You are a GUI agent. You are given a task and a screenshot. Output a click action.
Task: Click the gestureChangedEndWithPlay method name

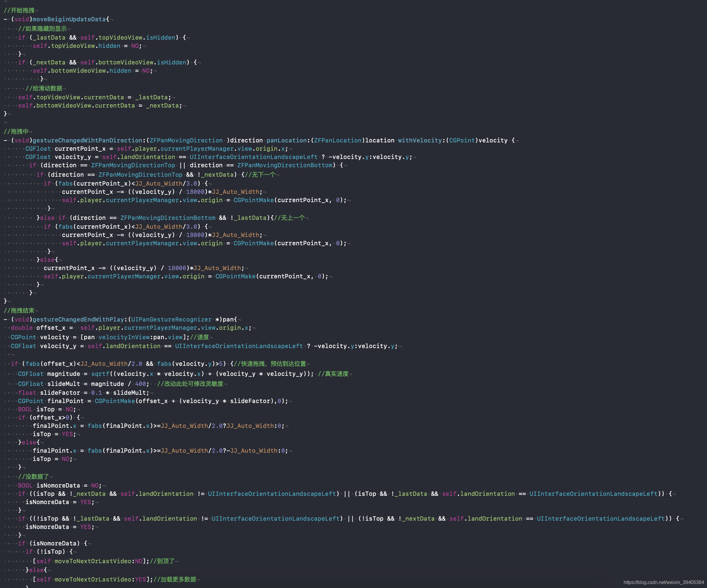coord(78,319)
